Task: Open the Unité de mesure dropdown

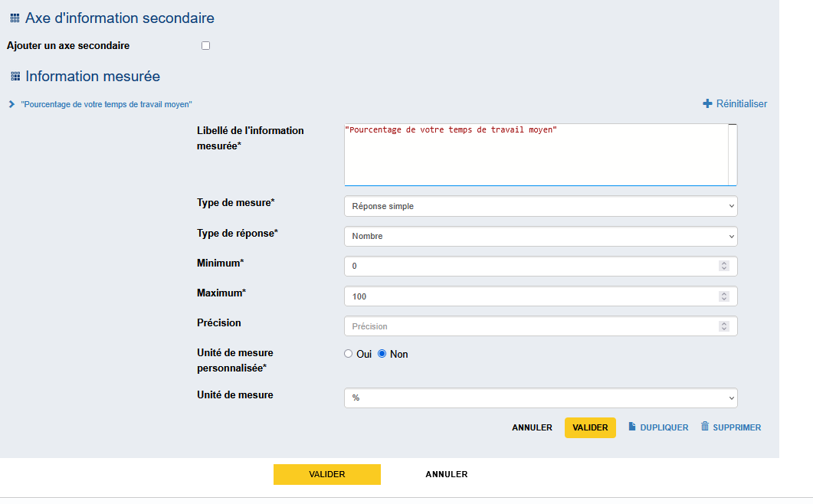Action: tap(540, 398)
